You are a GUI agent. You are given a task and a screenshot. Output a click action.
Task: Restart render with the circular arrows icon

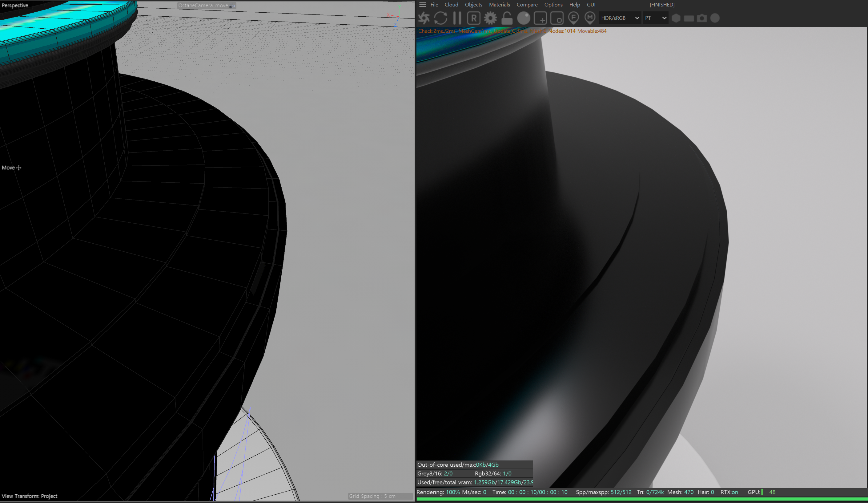coord(440,18)
